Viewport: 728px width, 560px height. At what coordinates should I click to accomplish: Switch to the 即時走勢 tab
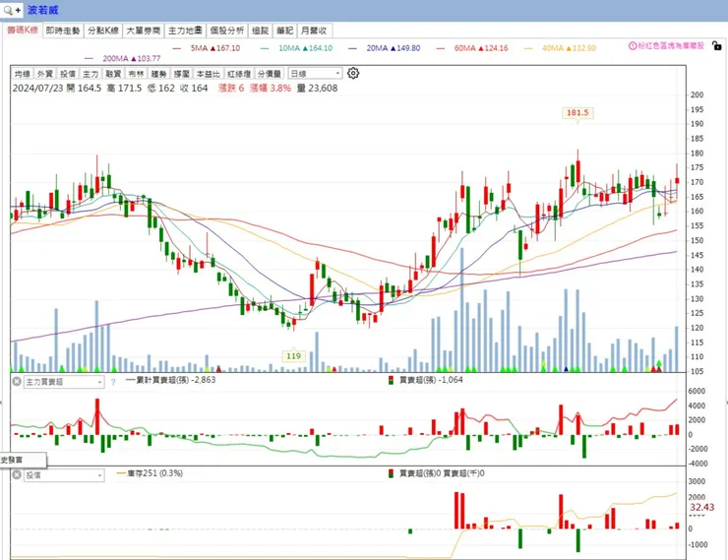62,31
